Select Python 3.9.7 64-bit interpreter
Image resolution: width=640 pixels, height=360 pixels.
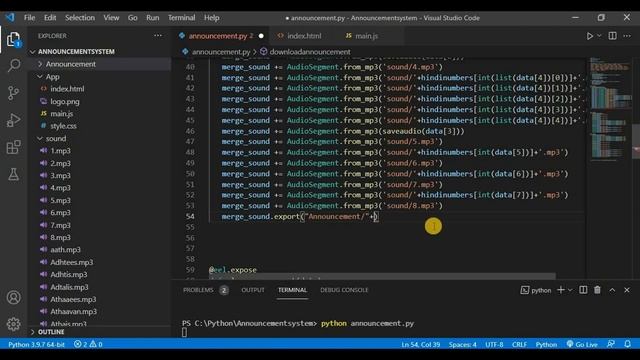pyautogui.click(x=36, y=344)
